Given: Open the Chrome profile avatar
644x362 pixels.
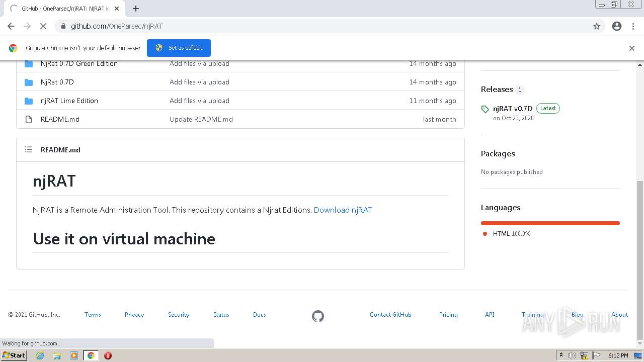Looking at the screenshot, I should tap(617, 26).
